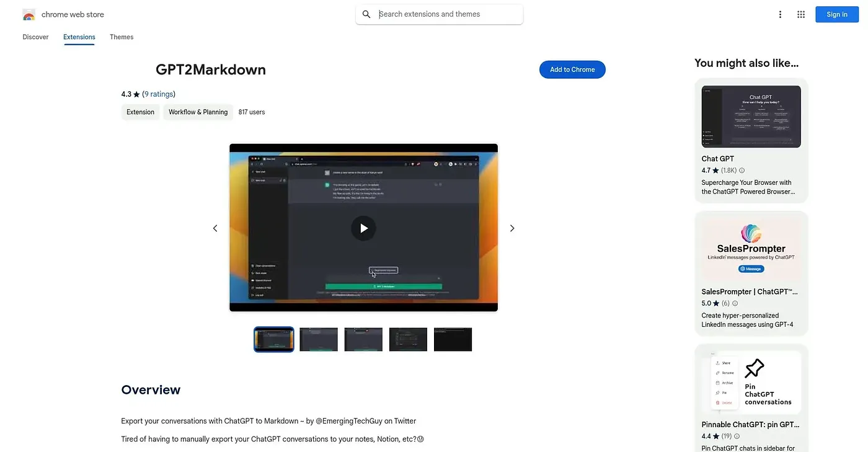
Task: Click info icon next to SalesPrompter rating
Action: coord(735,304)
